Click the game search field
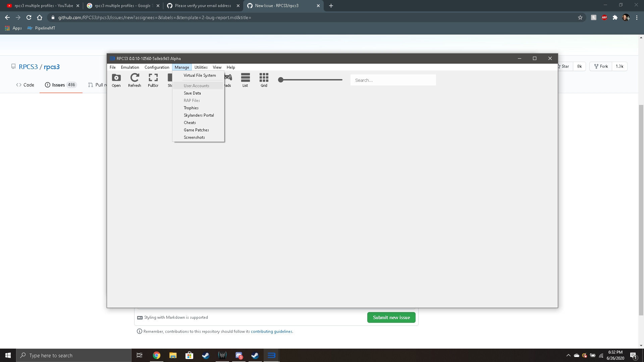The image size is (644, 362). click(x=393, y=80)
